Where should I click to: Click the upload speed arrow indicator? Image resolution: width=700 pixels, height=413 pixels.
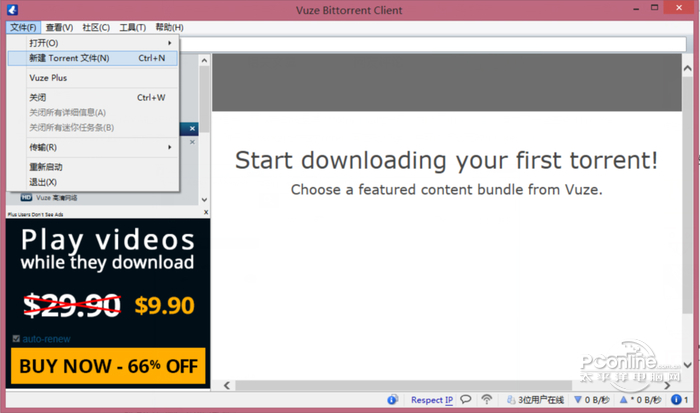(624, 400)
